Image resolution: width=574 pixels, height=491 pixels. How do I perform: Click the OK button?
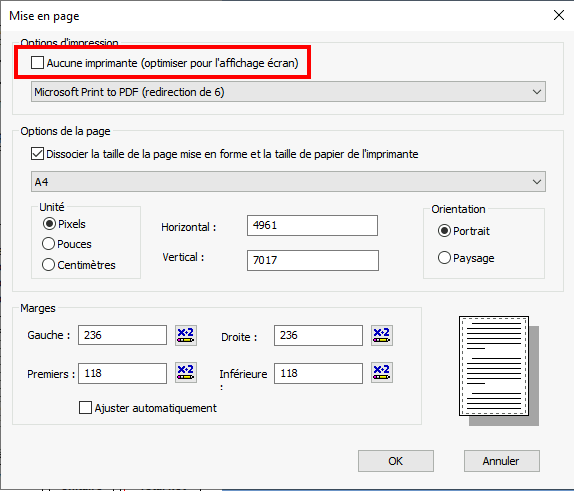pos(396,461)
